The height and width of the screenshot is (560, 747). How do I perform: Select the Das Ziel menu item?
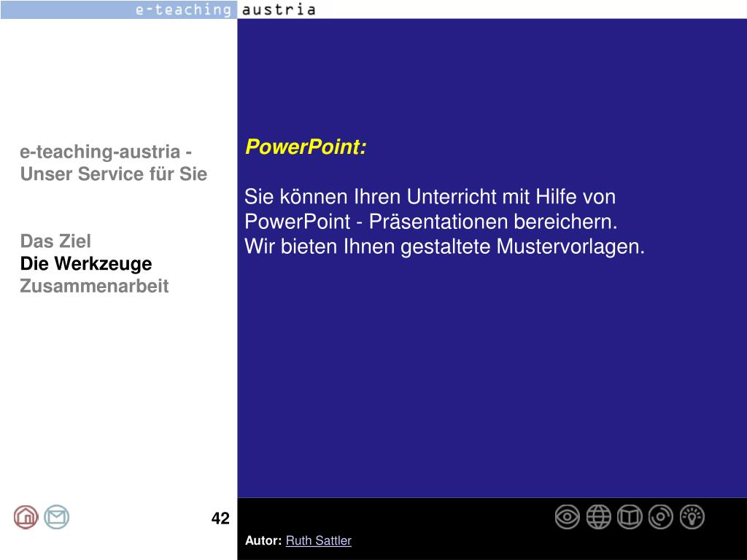pyautogui.click(x=55, y=241)
